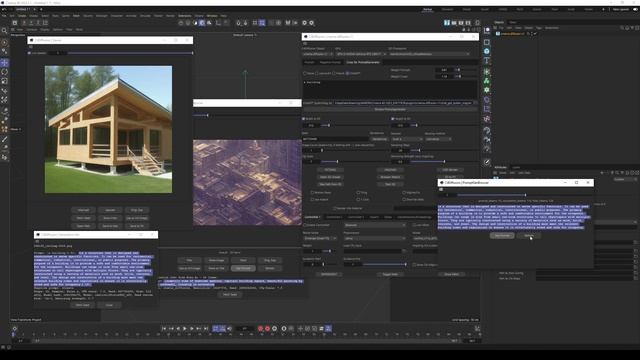Screen dimensions: 640x360
Task: Expand the collapsed section below the radio buttons
Action: coord(305,82)
